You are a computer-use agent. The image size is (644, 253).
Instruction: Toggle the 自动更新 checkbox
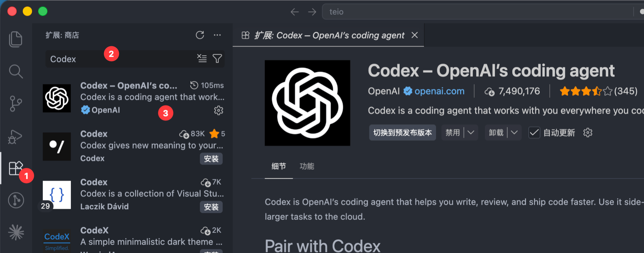[534, 133]
